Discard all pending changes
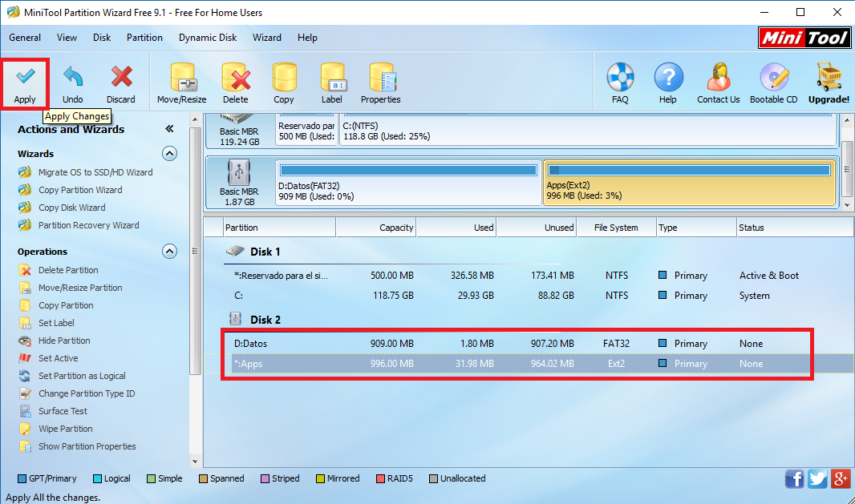Image resolution: width=855 pixels, height=504 pixels. point(120,84)
